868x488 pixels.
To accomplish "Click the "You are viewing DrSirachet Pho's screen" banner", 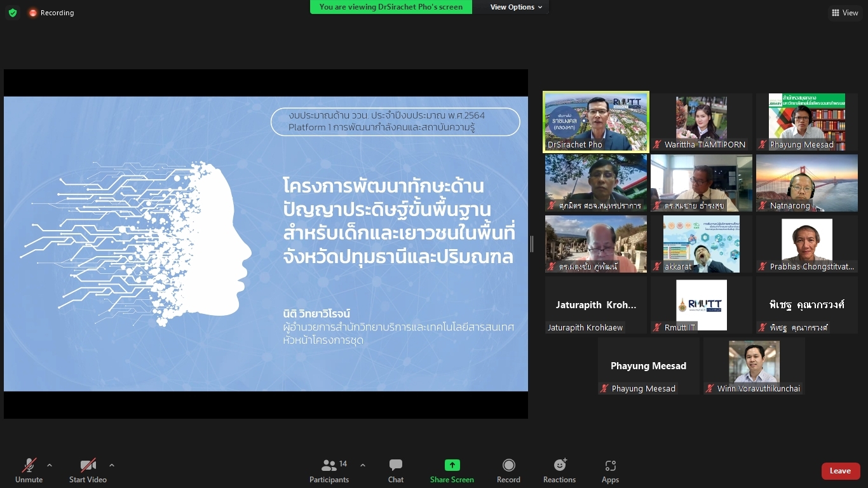I will click(391, 7).
